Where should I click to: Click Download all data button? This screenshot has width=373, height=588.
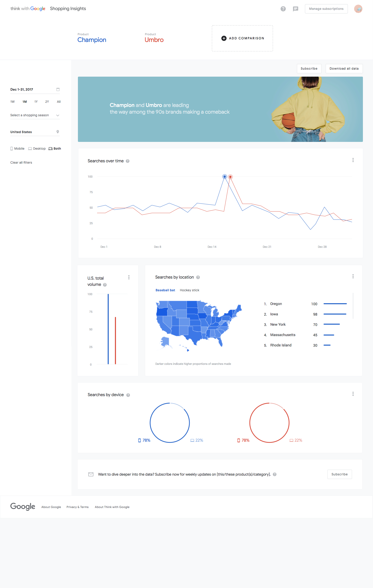point(344,69)
